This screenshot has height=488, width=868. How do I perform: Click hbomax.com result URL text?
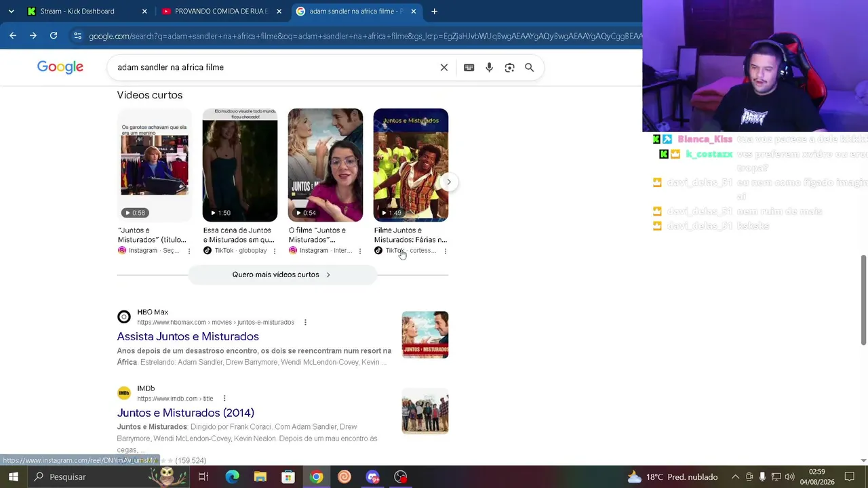pos(216,323)
